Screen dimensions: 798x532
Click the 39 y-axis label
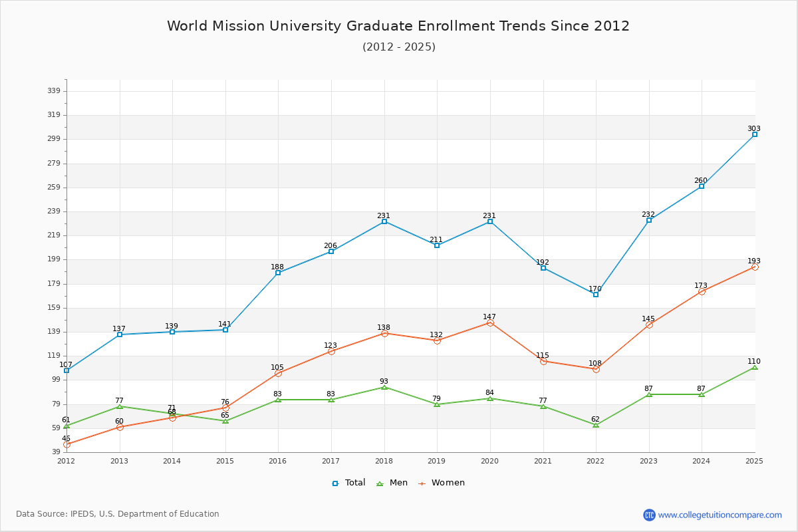[x=56, y=452]
